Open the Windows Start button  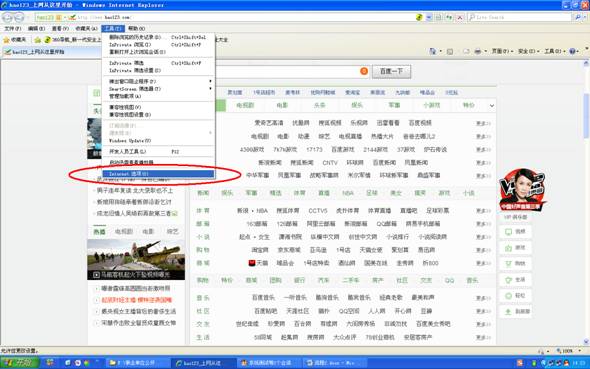(x=19, y=363)
